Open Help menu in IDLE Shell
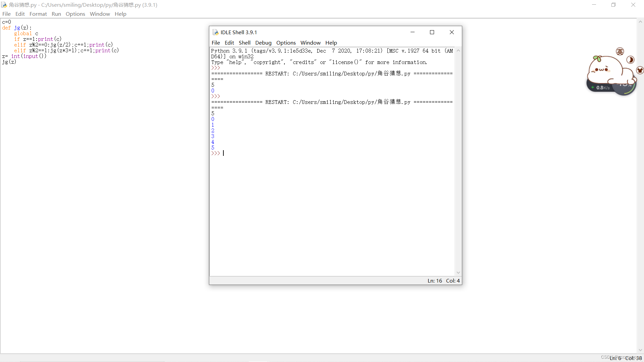 click(x=331, y=43)
